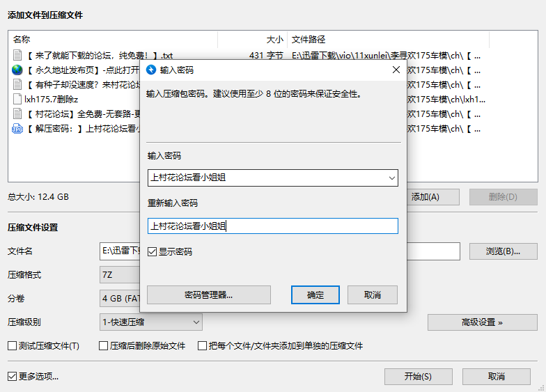Image resolution: width=546 pixels, height=392 pixels.
Task: Click into the 重新输入密码 field
Action: coord(272,226)
